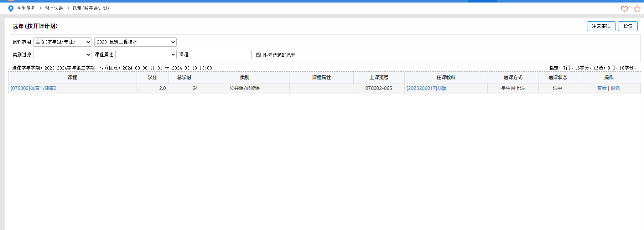Focus the 课程 search text field

click(x=221, y=55)
